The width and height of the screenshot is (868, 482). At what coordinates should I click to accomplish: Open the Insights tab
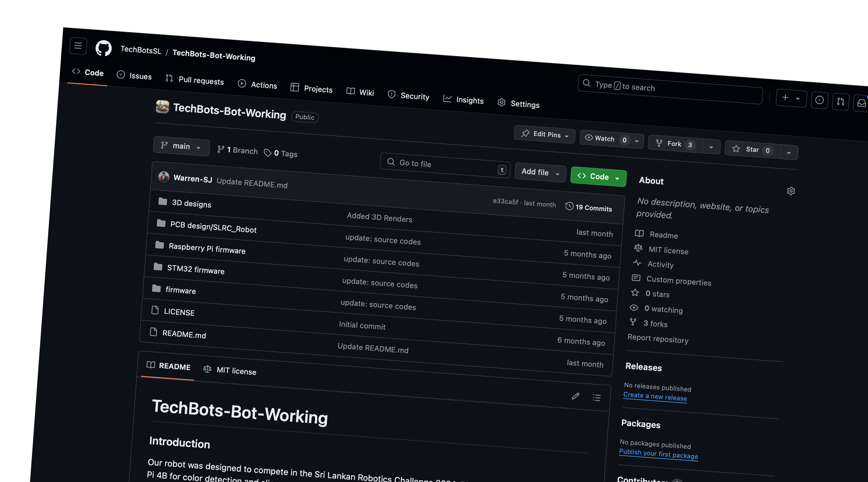[x=463, y=100]
